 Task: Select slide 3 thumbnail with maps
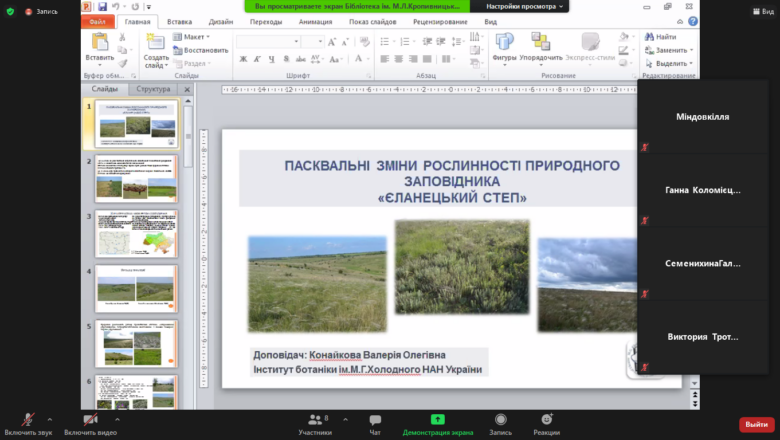click(x=136, y=234)
